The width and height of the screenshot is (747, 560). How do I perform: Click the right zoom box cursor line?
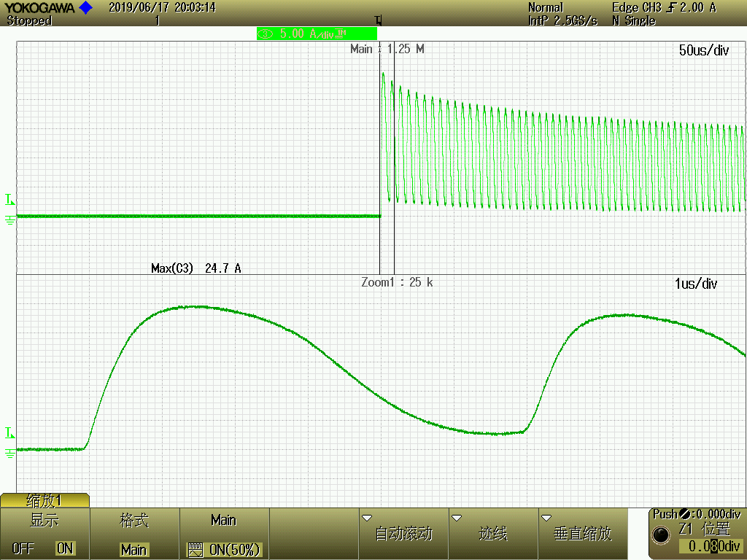coord(394,157)
